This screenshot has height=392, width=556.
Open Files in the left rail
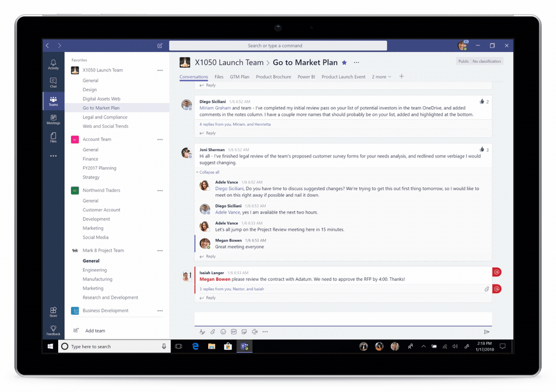click(53, 138)
